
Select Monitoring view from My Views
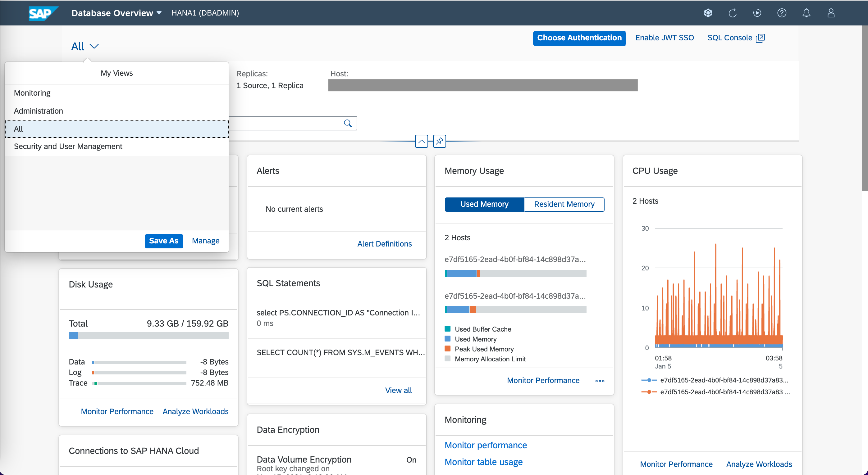click(32, 93)
